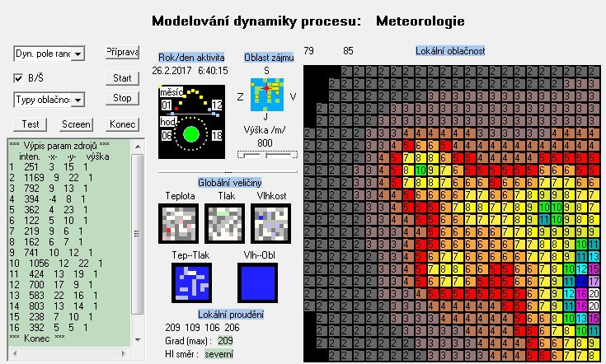Click the Test button

(x=31, y=124)
